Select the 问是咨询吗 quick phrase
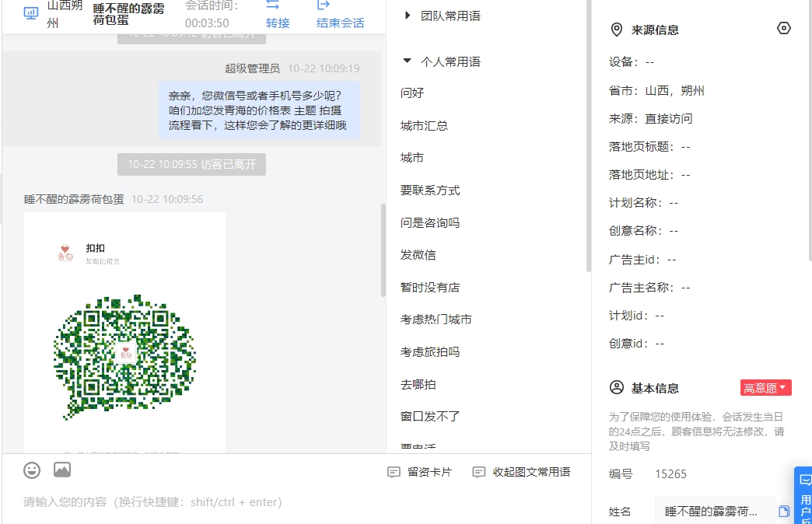 [430, 222]
